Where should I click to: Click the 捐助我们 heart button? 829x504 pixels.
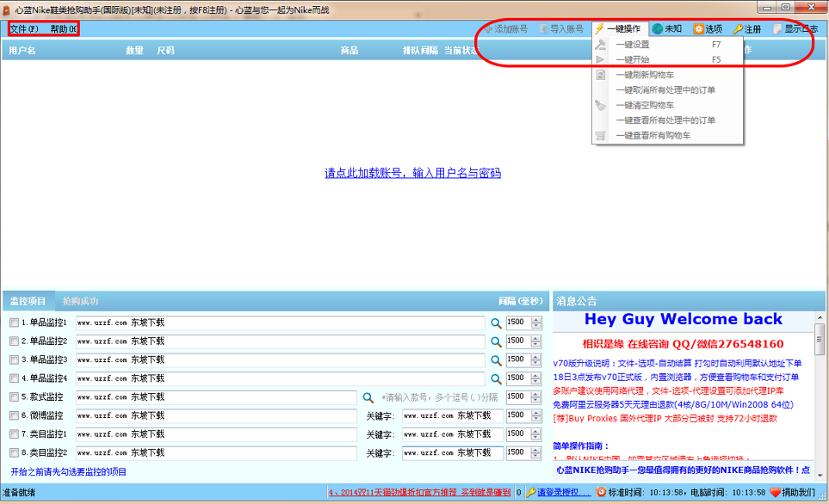793,492
